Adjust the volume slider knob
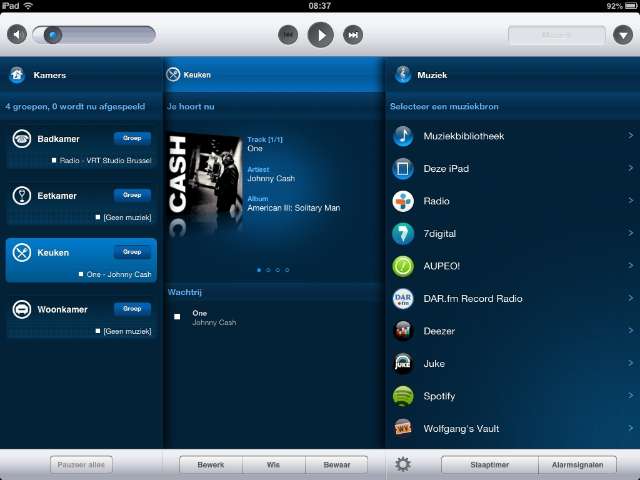Image resolution: width=640 pixels, height=480 pixels. coord(53,35)
